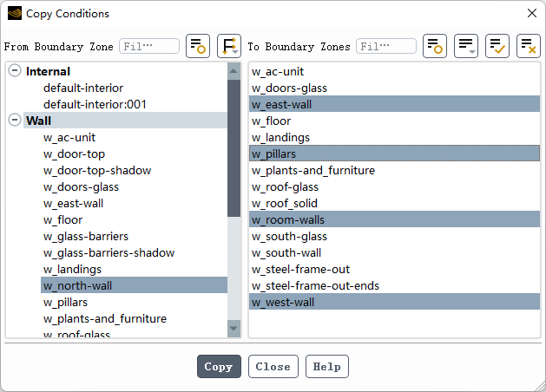Click the deselect-all zones icon (x mark)
The width and height of the screenshot is (546, 392).
(528, 46)
